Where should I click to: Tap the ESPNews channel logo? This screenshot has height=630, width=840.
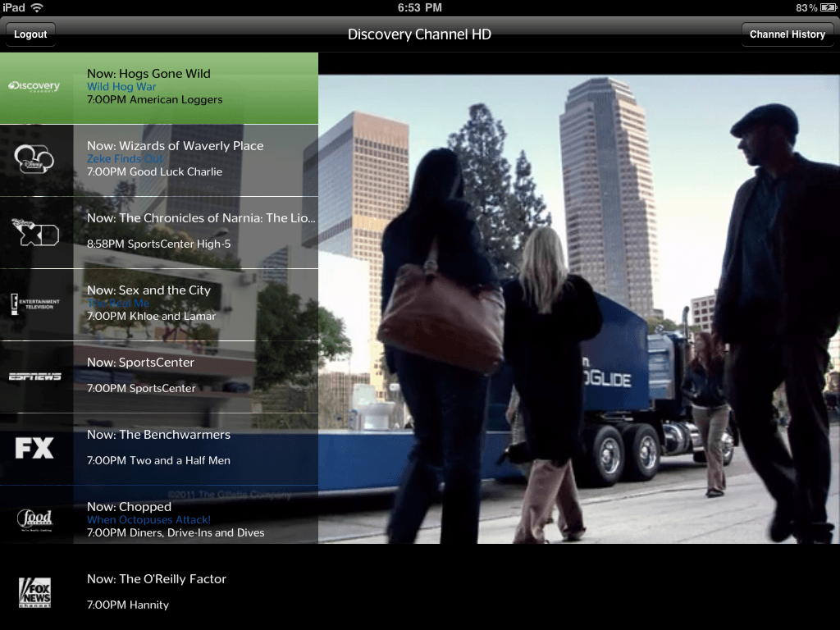[34, 377]
